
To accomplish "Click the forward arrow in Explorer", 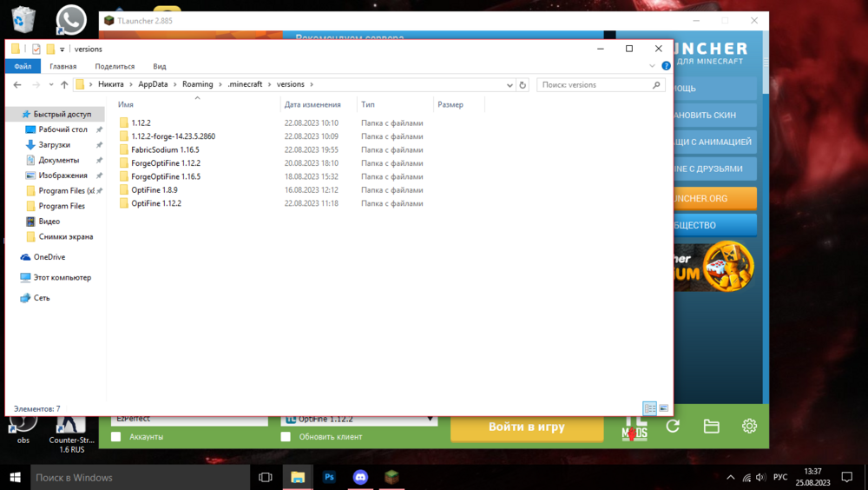I will (x=36, y=85).
